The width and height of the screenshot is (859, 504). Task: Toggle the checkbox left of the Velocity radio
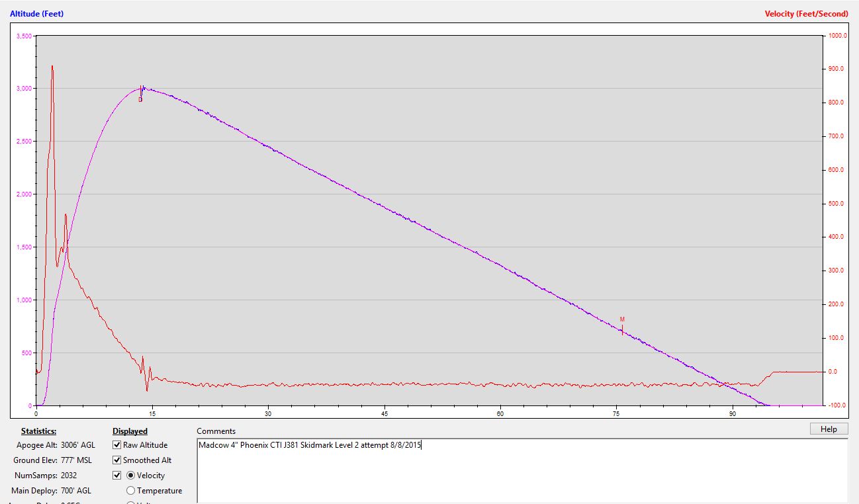pyautogui.click(x=117, y=476)
